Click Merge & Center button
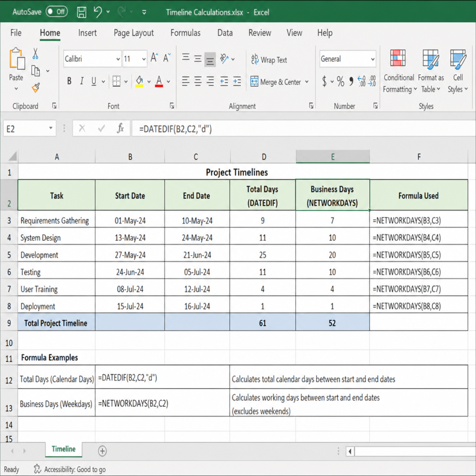The image size is (476, 476). (x=276, y=82)
